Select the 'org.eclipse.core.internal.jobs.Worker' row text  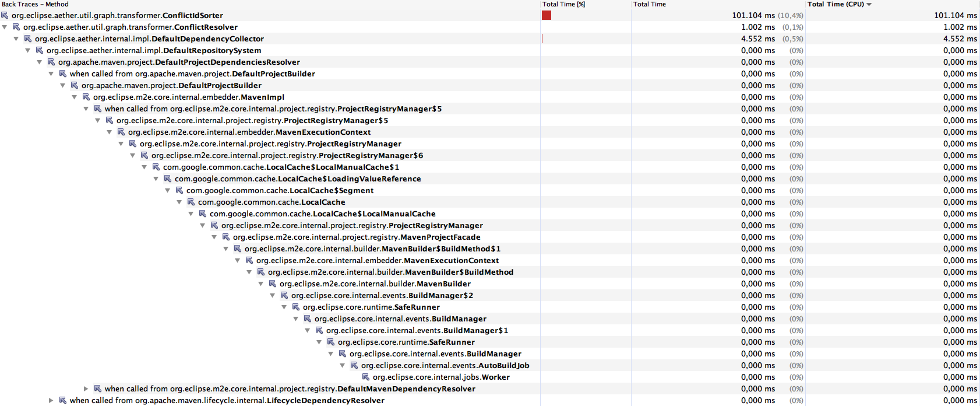pos(441,377)
